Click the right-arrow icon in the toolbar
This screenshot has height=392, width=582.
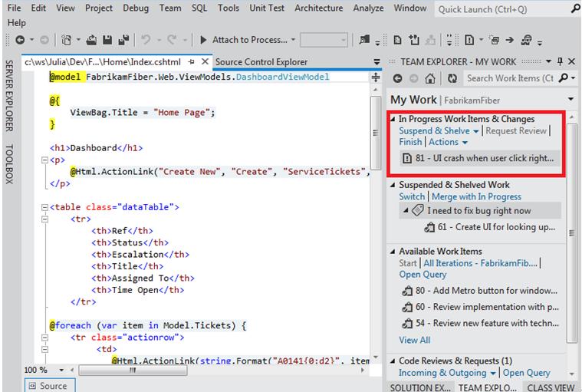510,40
